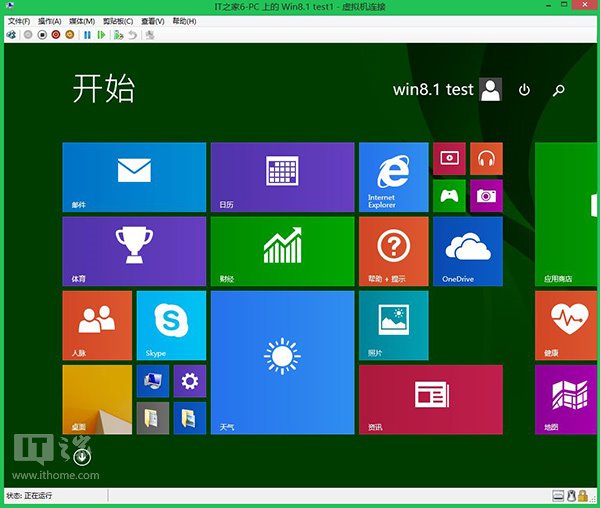The height and width of the screenshot is (508, 600).
Task: Click the greyed-out Start VM toolbar button
Action: [28, 35]
